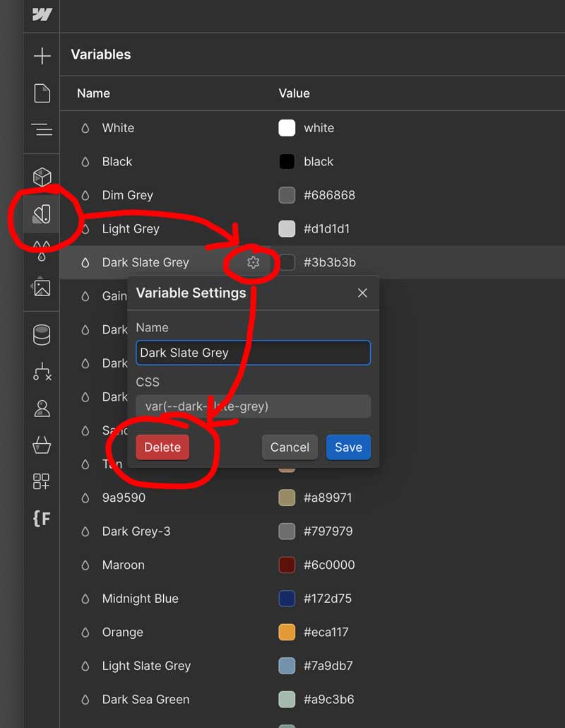The width and height of the screenshot is (565, 728).
Task: Open the {F} Finsweet extension
Action: 42,518
